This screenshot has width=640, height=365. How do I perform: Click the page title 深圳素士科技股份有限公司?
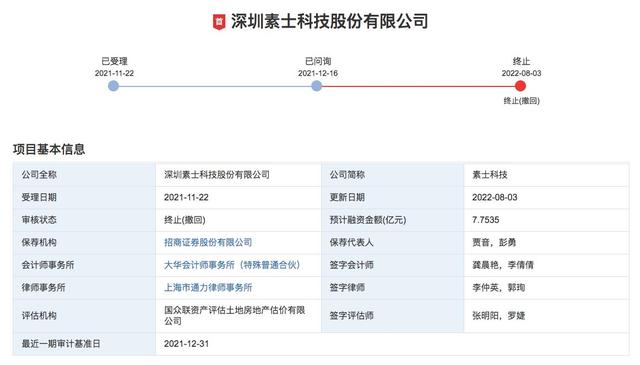[329, 22]
